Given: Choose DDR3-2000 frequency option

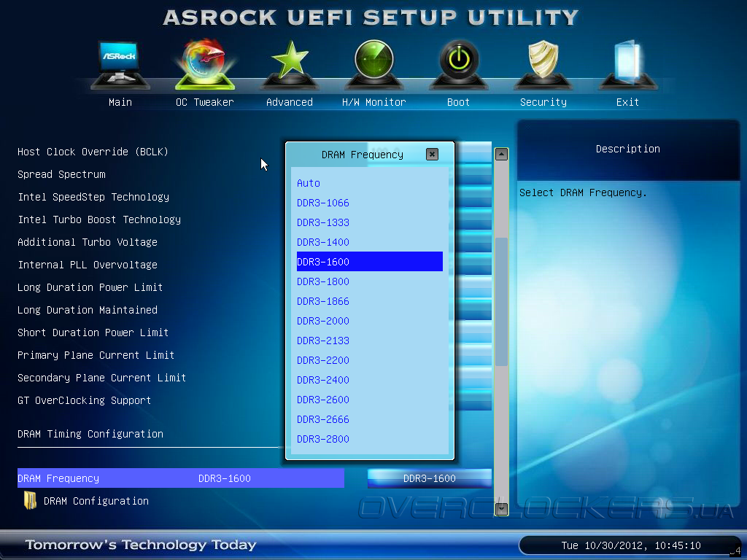Looking at the screenshot, I should pyautogui.click(x=370, y=321).
